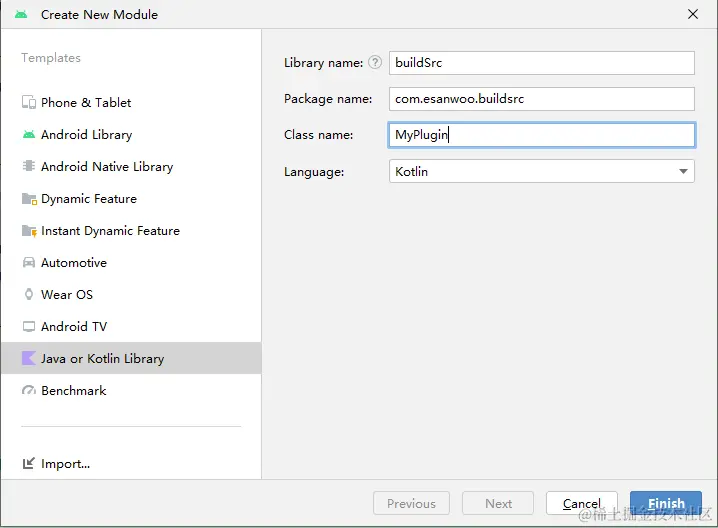718x528 pixels.
Task: Click the Import arrow icon
Action: (28, 463)
